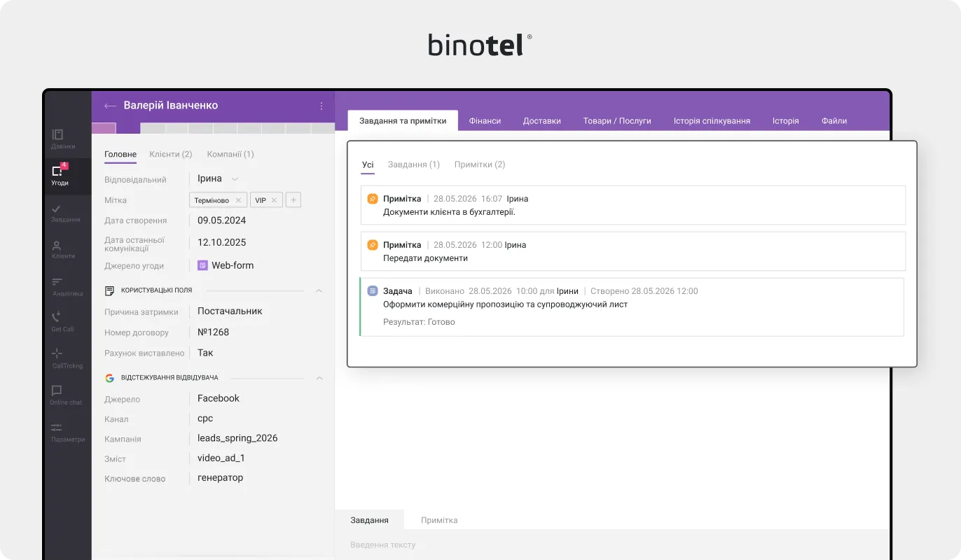
Task: Click the Задача task type icon
Action: [373, 290]
